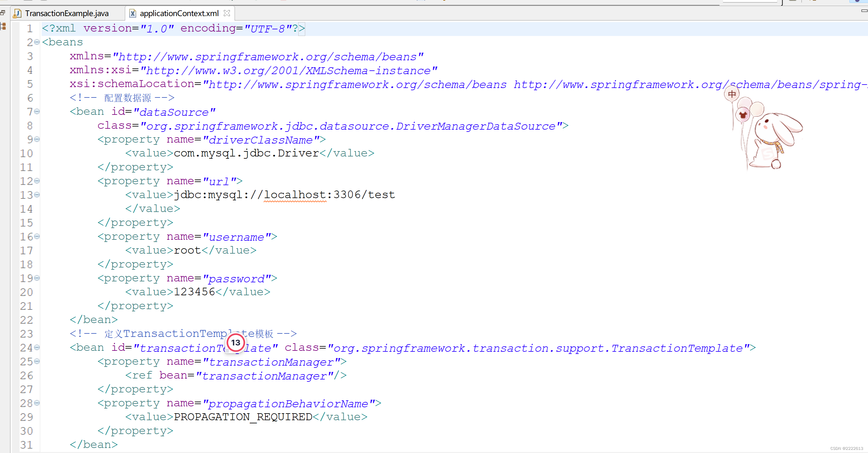Click the red circled 13 badge
Viewport: 868px width, 453px height.
click(236, 343)
